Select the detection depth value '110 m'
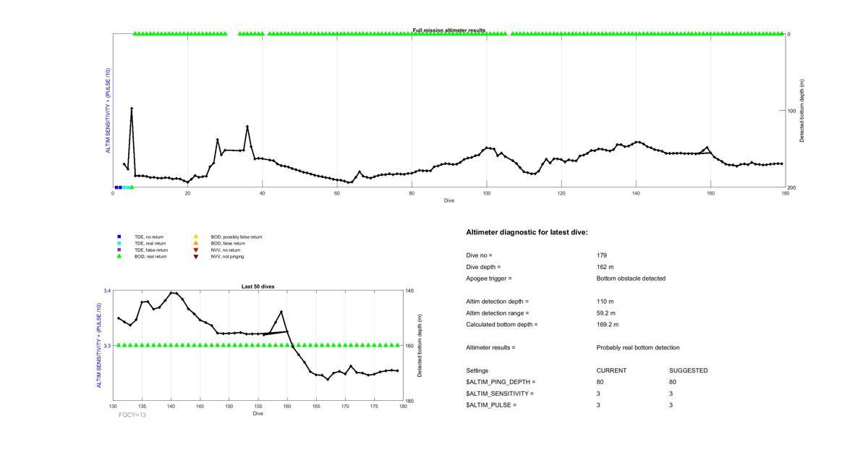Image resolution: width=868 pixels, height=450 pixels. (605, 302)
